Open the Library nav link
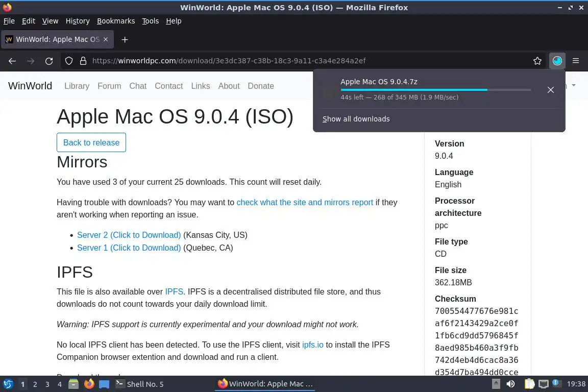The image size is (588, 392). 77,86
